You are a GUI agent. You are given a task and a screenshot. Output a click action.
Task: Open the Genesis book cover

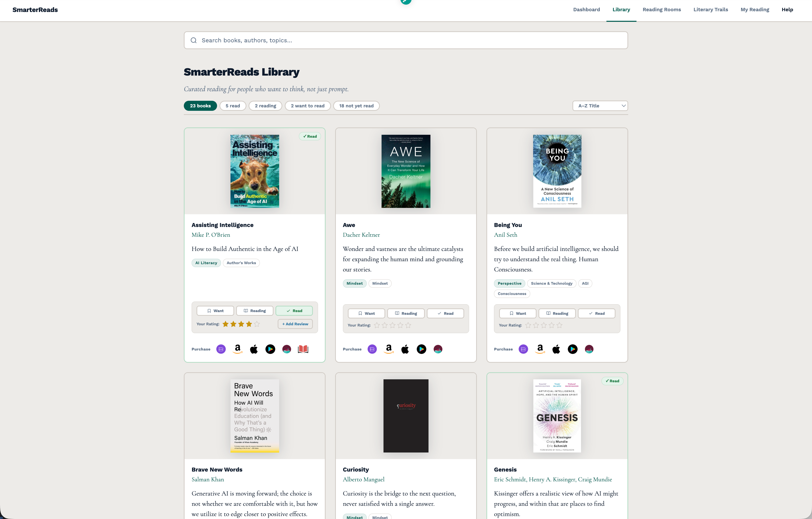pyautogui.click(x=557, y=416)
